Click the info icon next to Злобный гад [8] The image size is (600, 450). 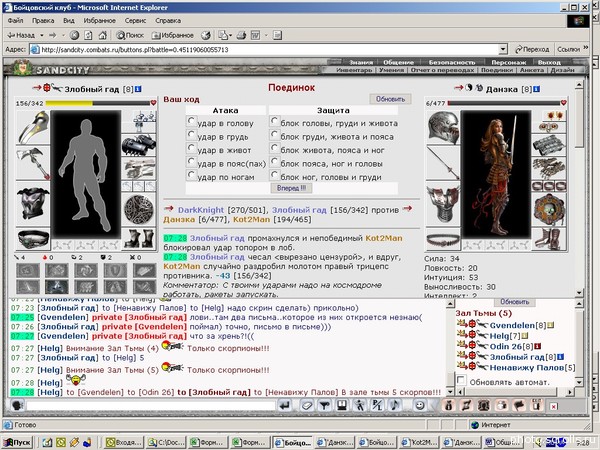point(138,89)
